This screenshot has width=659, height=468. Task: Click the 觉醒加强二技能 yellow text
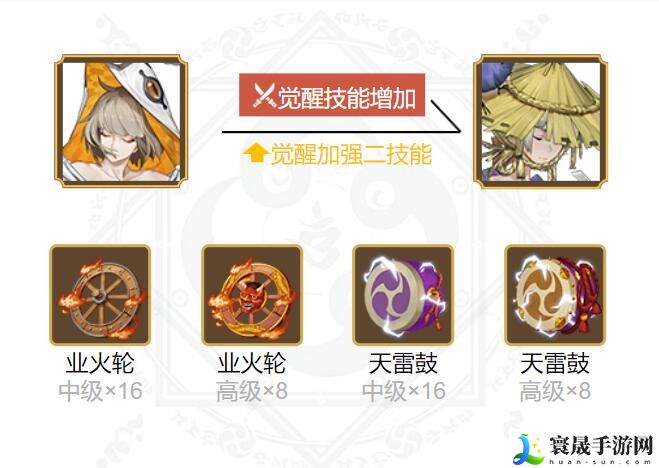pos(351,154)
